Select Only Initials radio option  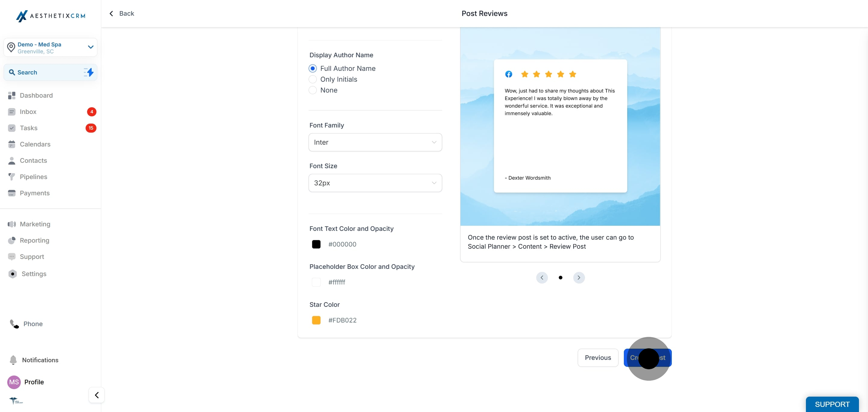[313, 79]
